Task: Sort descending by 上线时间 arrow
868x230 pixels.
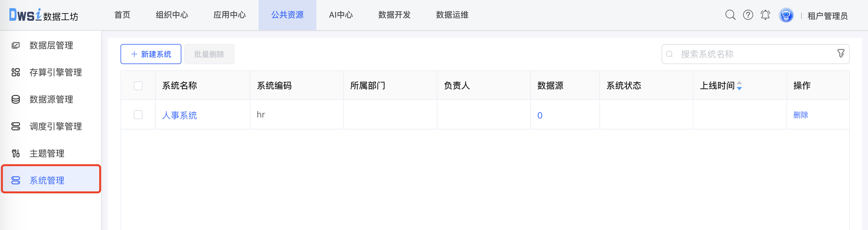Action: 739,88
